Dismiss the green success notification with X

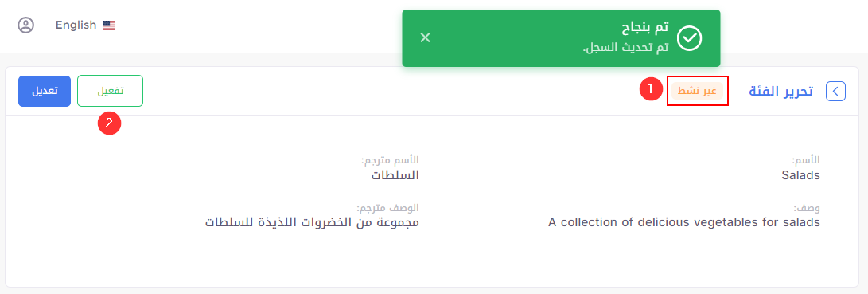coord(425,37)
